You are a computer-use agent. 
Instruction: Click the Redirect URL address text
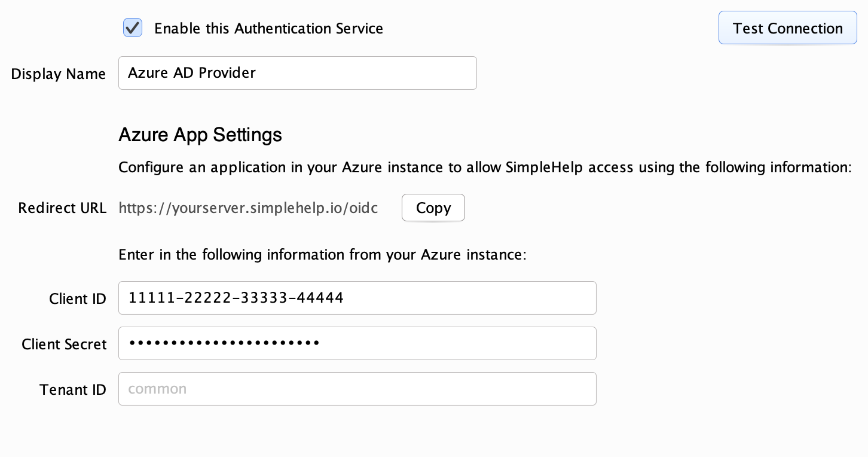click(x=248, y=208)
